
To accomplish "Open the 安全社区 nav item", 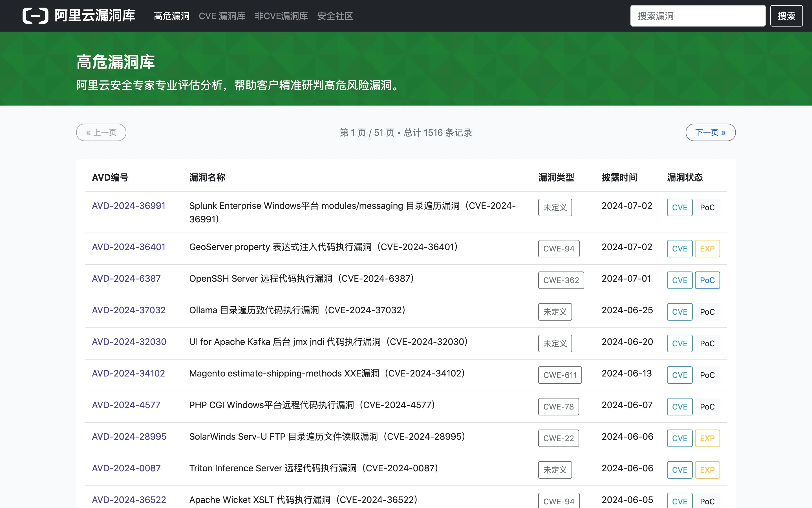I will [x=335, y=16].
